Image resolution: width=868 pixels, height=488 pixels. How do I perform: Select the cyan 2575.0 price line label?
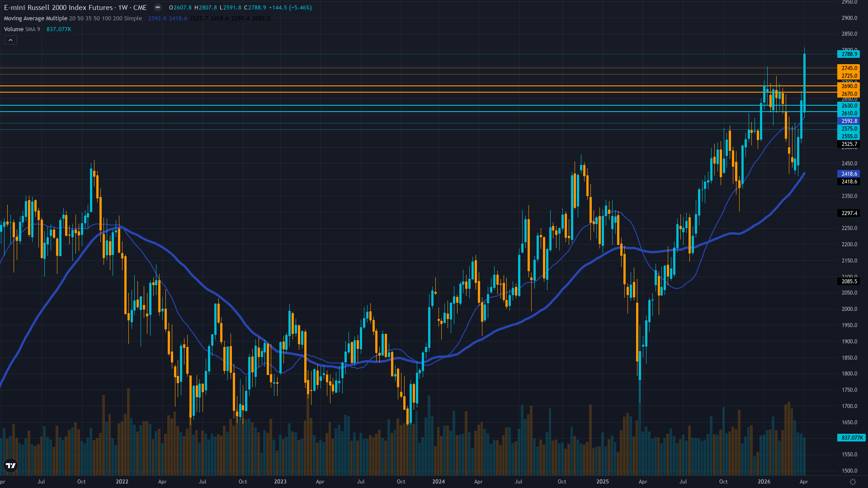tap(849, 129)
